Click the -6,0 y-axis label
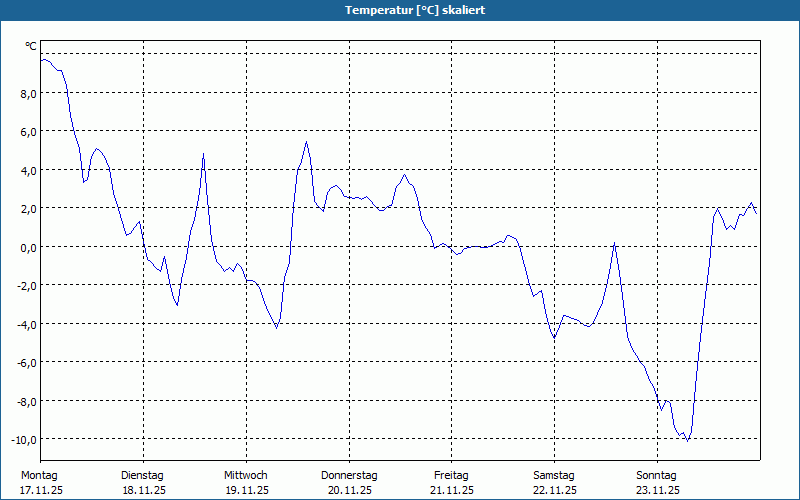The image size is (800, 500). 27,363
